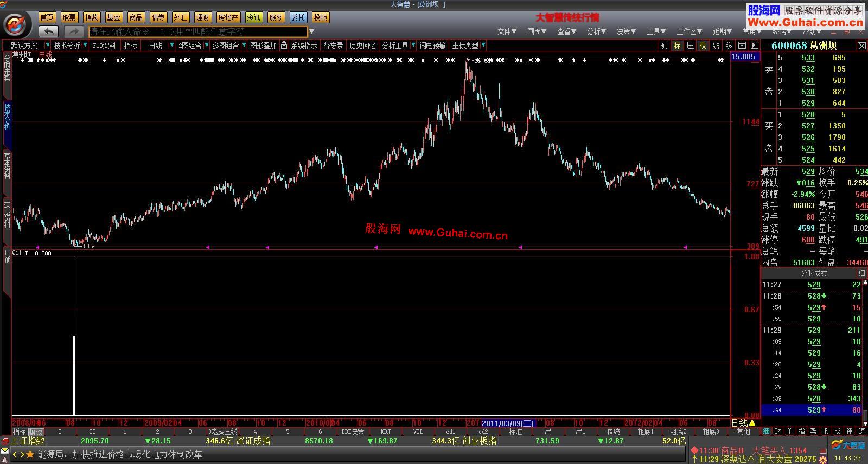Image resolution: width=868 pixels, height=464 pixels.
Task: Select the 测 measuring tool icon
Action: point(664,46)
